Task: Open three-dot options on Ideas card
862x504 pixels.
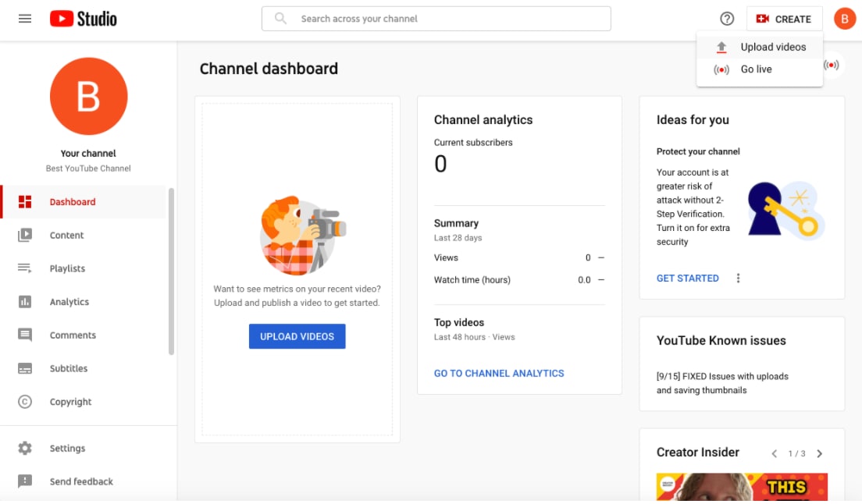Action: 738,279
